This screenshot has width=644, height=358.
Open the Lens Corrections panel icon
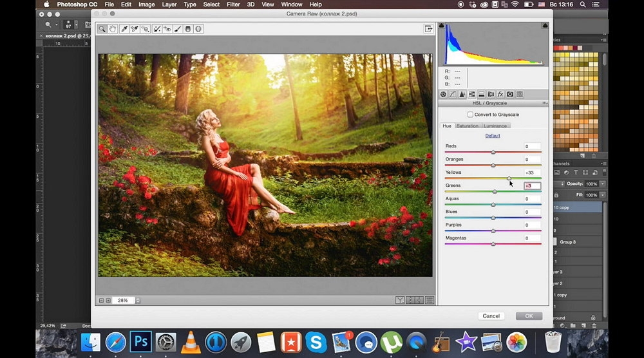pos(491,94)
